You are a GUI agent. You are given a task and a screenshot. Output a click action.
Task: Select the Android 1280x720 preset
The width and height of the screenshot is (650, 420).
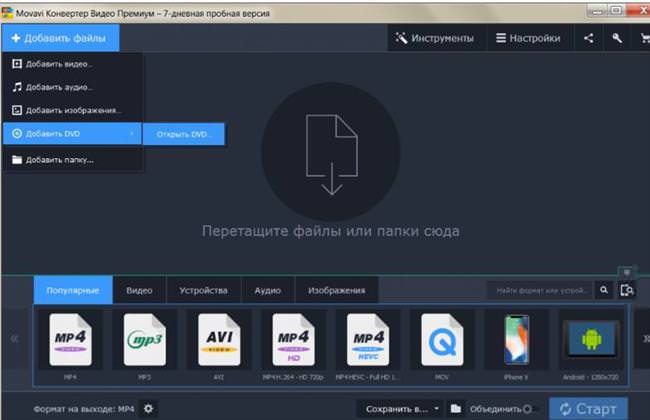[591, 345]
